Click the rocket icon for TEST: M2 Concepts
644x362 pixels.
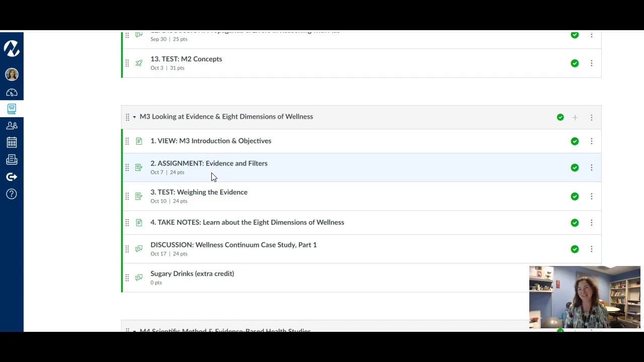tap(139, 63)
